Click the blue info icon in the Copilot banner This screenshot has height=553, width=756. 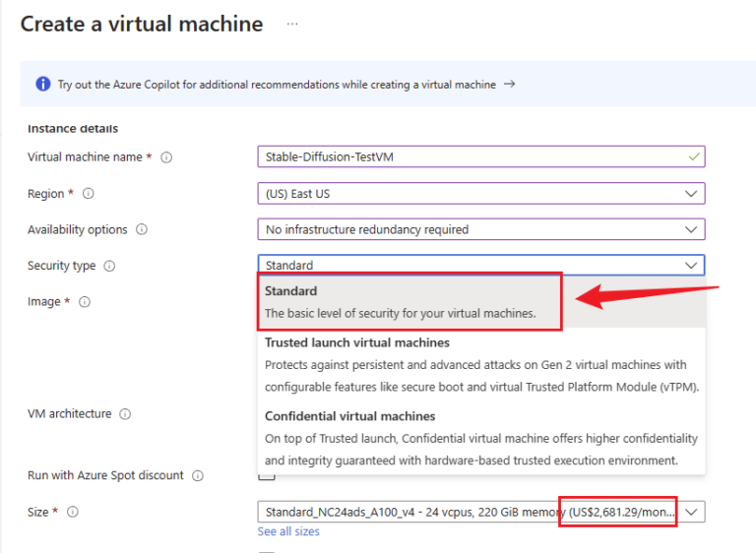(43, 84)
